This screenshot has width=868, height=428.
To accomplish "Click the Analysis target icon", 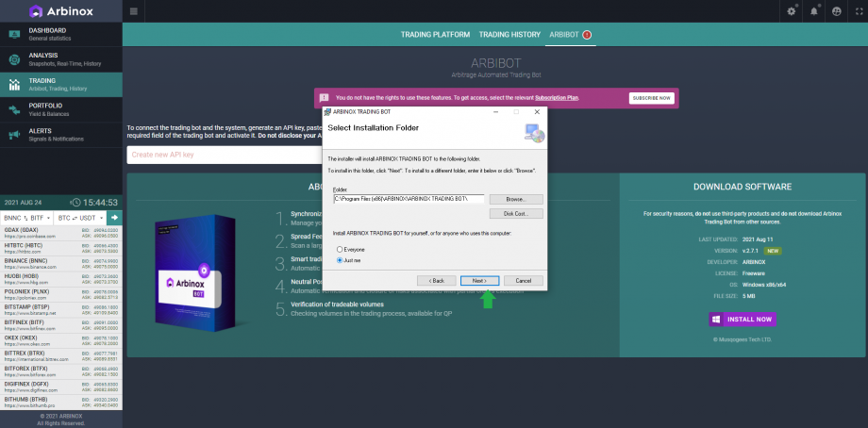I will (14, 59).
